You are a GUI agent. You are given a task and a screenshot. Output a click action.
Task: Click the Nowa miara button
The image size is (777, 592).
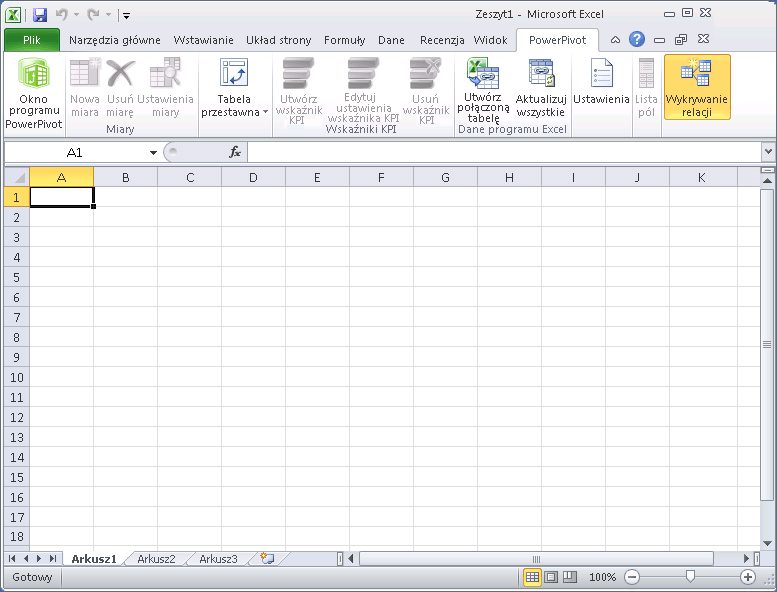click(84, 88)
